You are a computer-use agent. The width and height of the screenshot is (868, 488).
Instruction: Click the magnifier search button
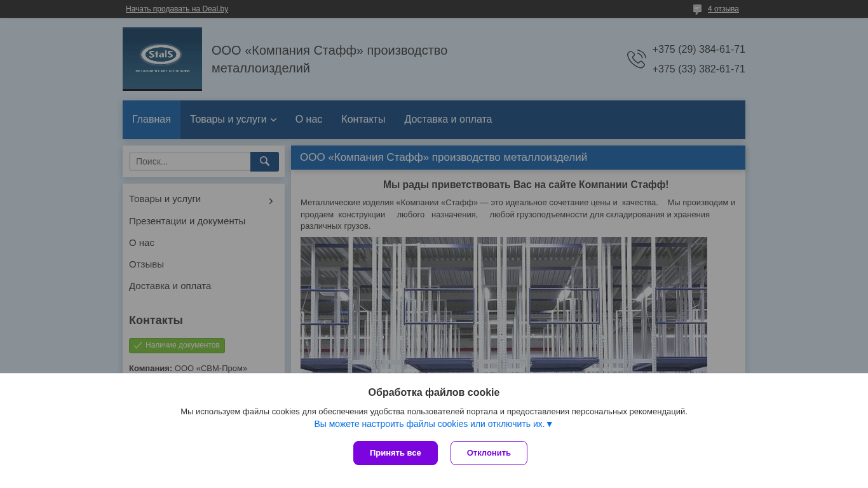(264, 161)
